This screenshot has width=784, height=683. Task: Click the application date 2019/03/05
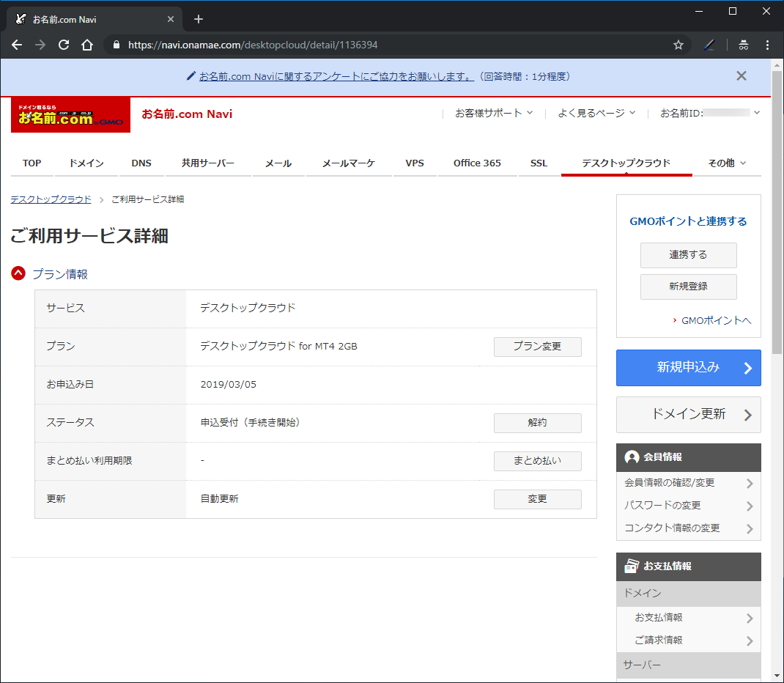click(229, 385)
